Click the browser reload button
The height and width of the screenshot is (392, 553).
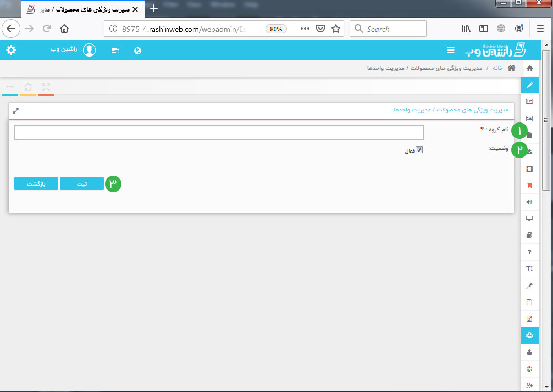[x=47, y=29]
